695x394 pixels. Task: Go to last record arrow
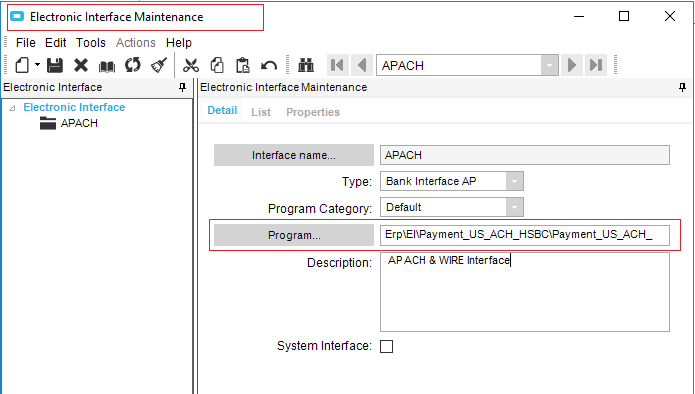click(x=596, y=66)
